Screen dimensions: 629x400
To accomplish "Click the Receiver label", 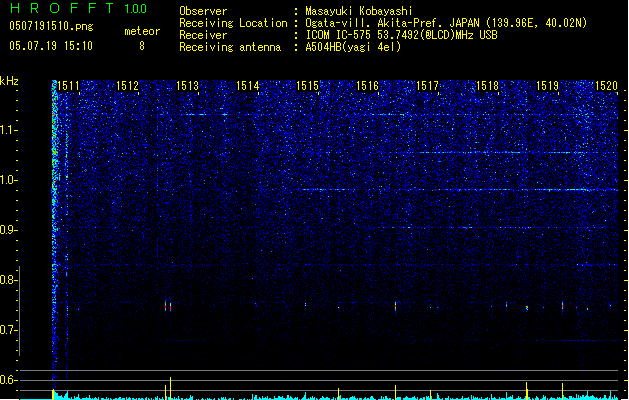I will (x=203, y=35).
